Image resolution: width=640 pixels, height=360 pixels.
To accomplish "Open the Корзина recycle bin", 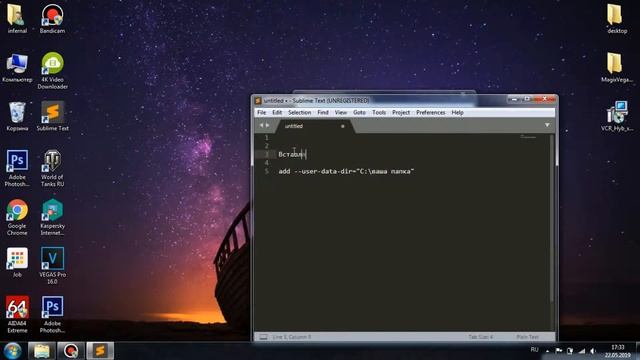I will click(17, 116).
